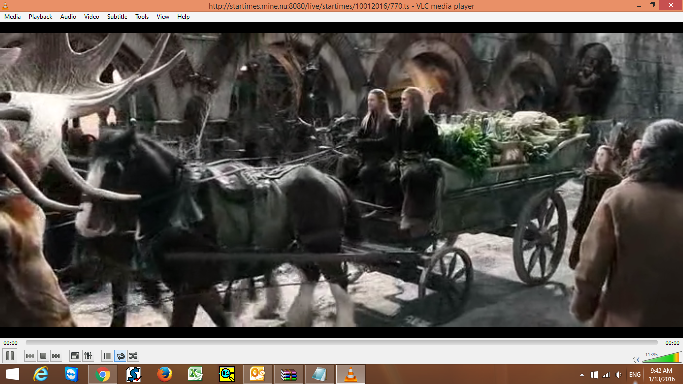The height and width of the screenshot is (384, 683).
Task: Click the playback seek bar
Action: pos(342,343)
